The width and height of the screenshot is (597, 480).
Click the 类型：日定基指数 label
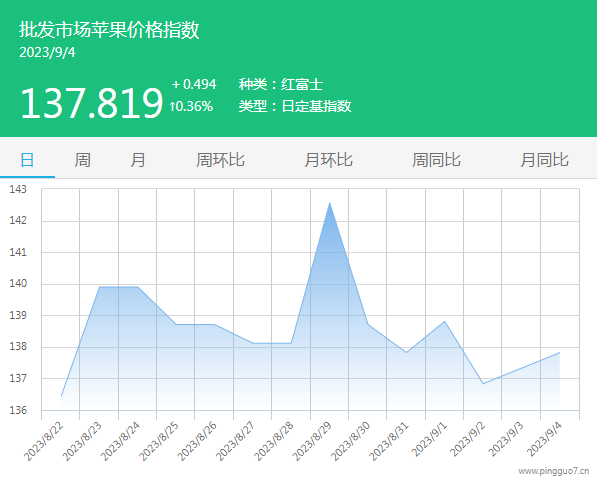295,106
